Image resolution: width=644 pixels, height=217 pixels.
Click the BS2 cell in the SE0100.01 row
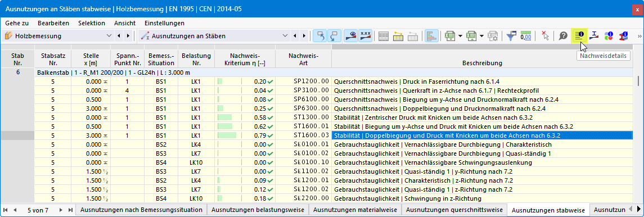[161, 144]
